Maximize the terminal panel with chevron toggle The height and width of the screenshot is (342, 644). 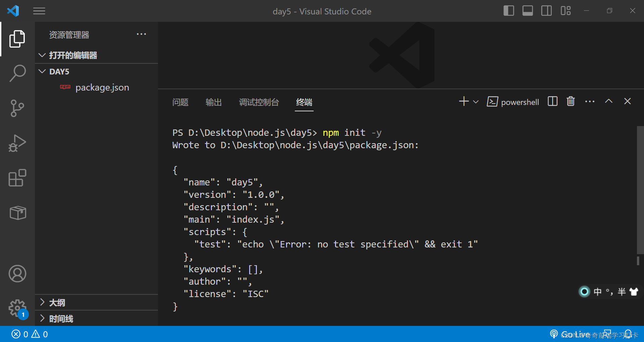[x=608, y=101]
